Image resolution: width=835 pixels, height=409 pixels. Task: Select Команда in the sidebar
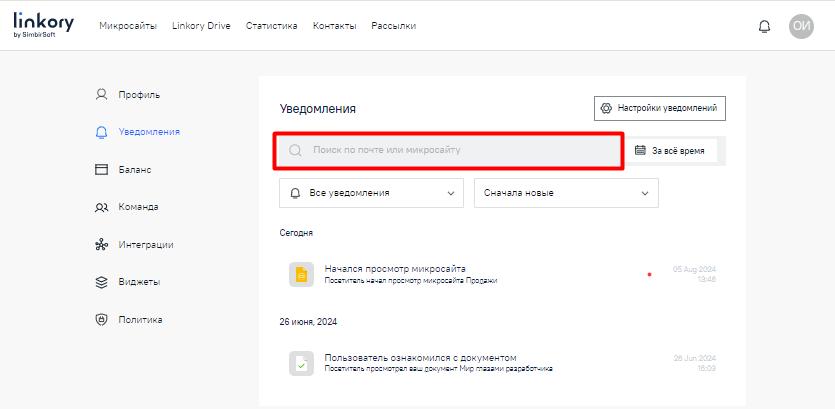pos(138,207)
